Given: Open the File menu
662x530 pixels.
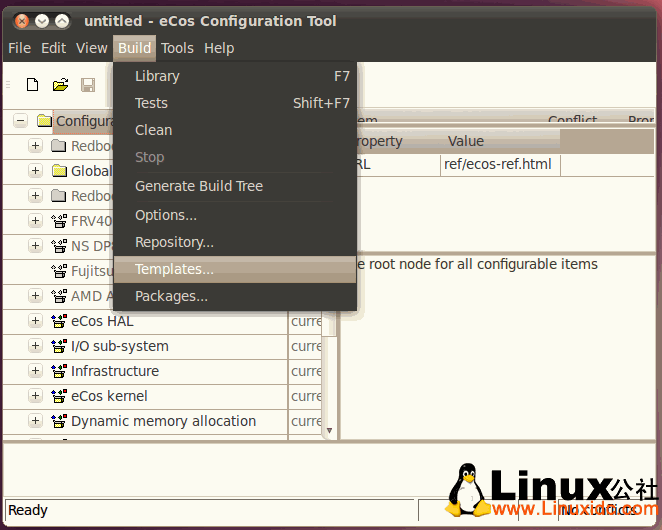Looking at the screenshot, I should click(19, 48).
